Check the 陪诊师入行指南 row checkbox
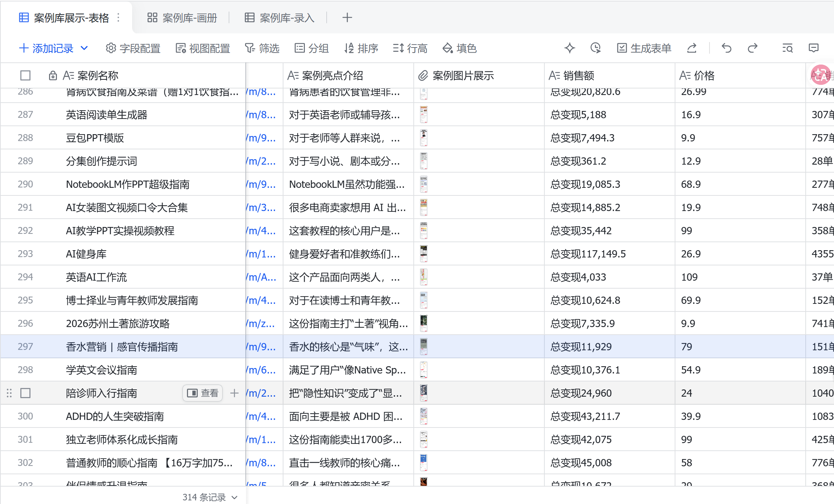 tap(25, 393)
